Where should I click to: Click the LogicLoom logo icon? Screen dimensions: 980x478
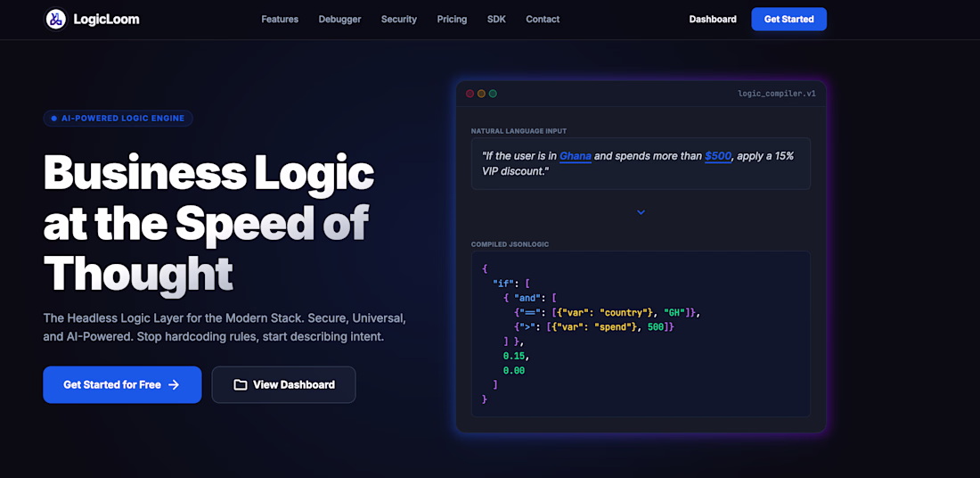(x=55, y=20)
